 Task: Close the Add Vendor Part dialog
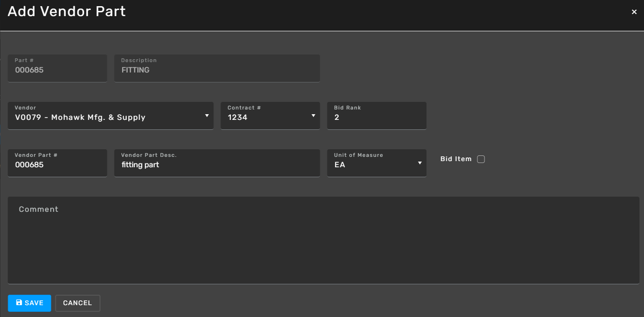pos(634,12)
